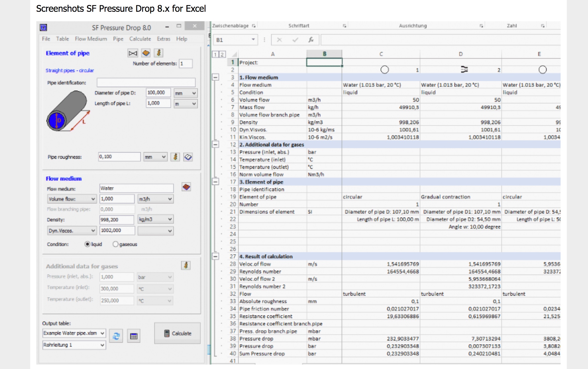Open Schriftart dialog launcher icon
588x369 pixels.
pyautogui.click(x=345, y=26)
